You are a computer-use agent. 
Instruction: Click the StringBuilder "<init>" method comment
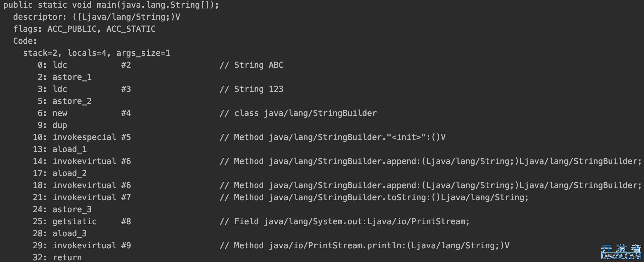pos(332,137)
